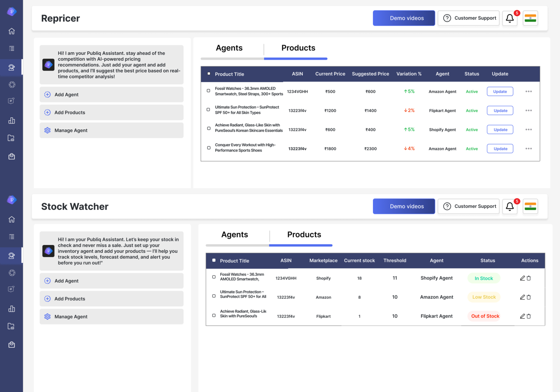Click Update button for Flipkart Agent row
The height and width of the screenshot is (392, 560).
[500, 110]
